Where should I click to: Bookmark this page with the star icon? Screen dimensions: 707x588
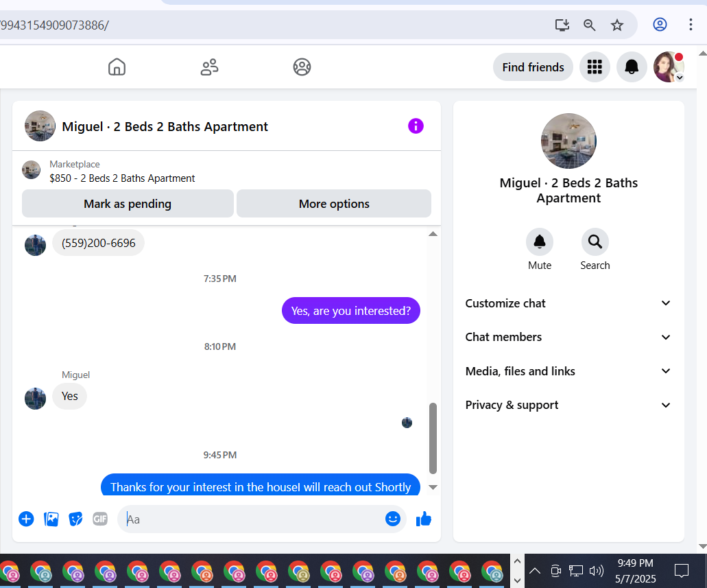tap(616, 25)
